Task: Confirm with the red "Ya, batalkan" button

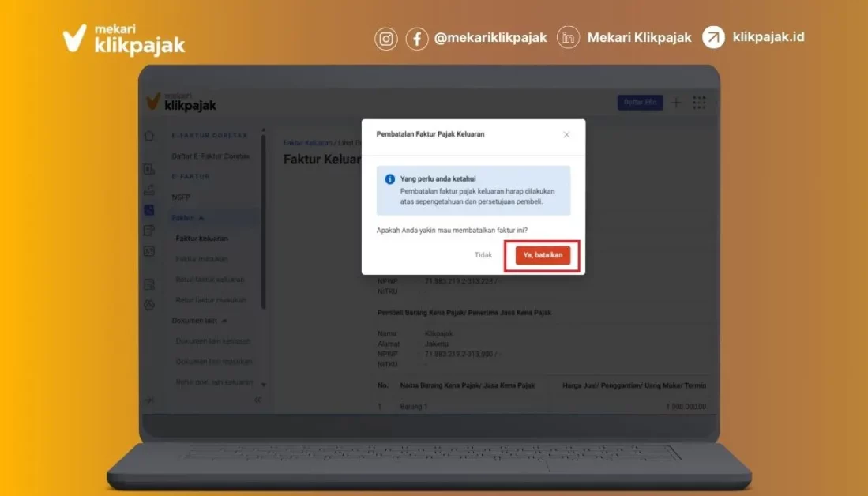Action: point(543,255)
